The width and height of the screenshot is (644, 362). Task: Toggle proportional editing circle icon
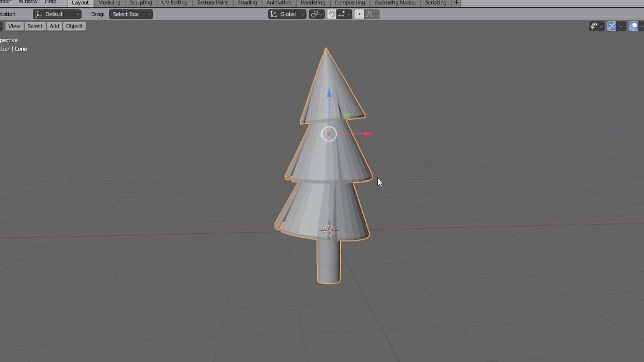point(359,14)
